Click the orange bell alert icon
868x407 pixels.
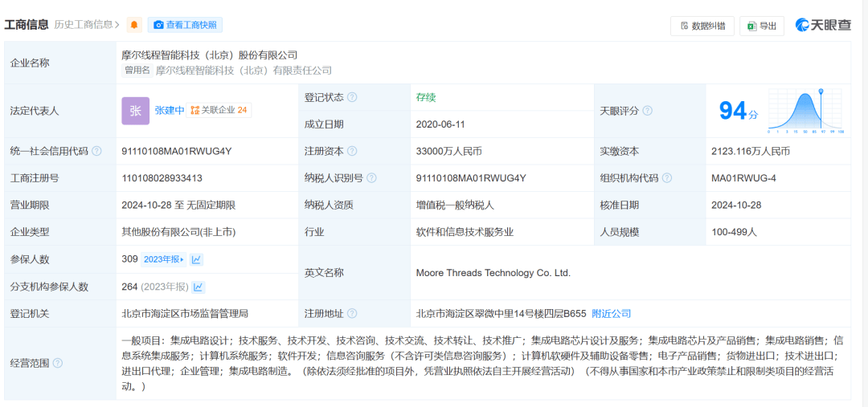coord(134,25)
